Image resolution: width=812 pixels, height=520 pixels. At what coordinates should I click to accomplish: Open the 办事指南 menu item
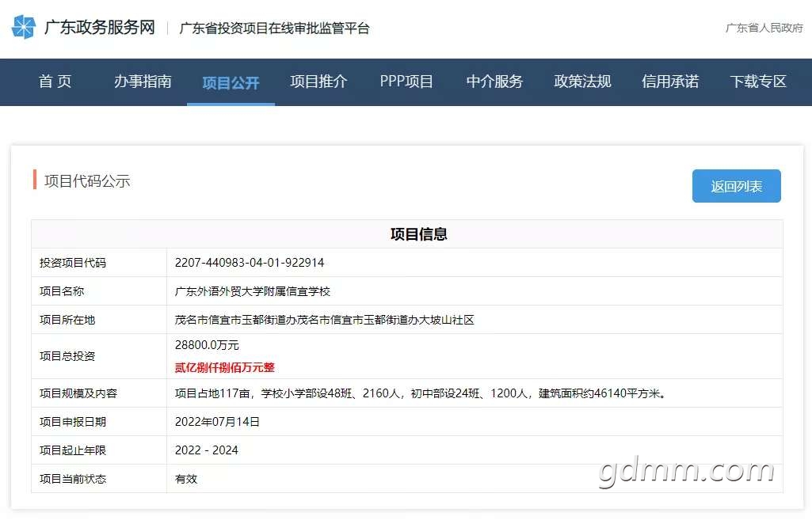[143, 82]
